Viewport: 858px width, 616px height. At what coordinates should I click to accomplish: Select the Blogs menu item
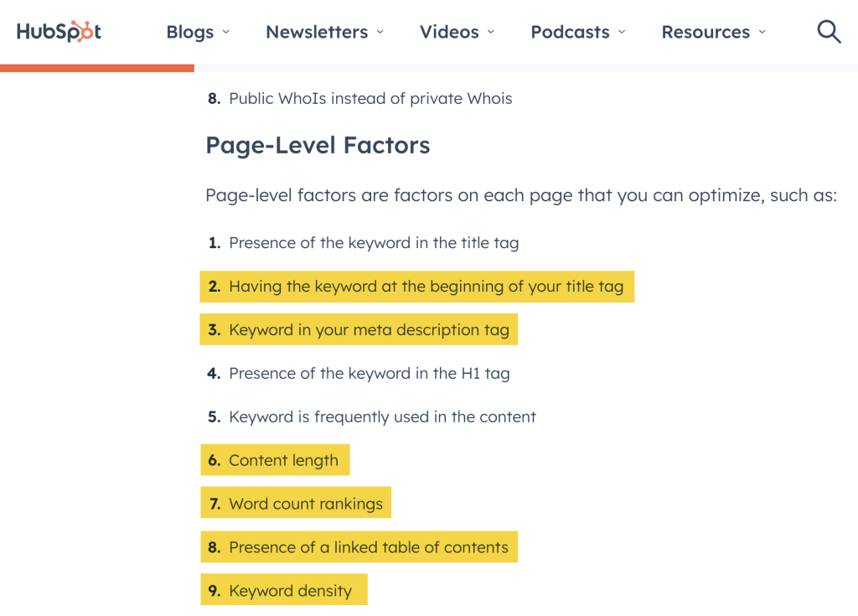click(190, 32)
